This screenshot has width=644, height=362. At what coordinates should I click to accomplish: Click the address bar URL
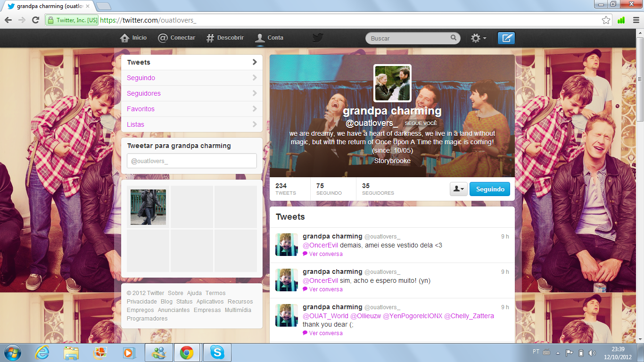coord(149,20)
